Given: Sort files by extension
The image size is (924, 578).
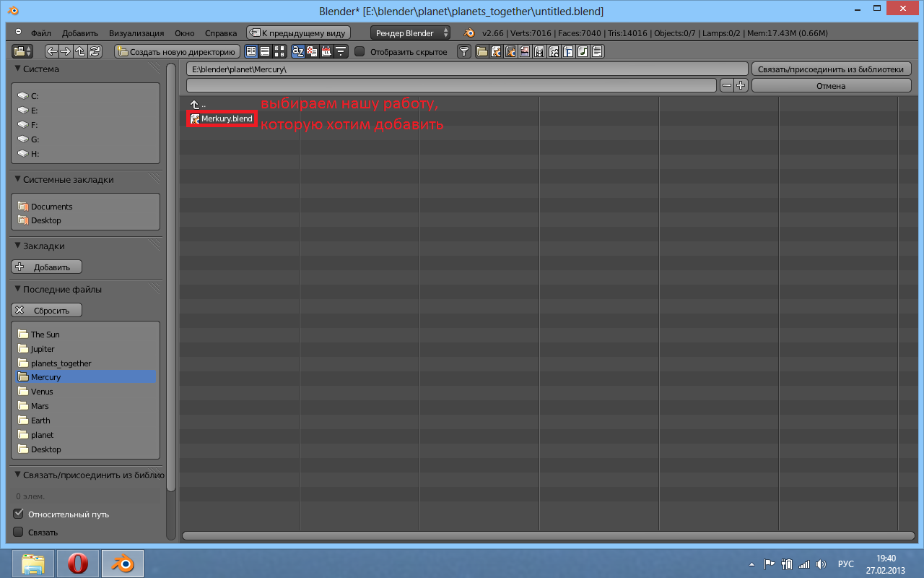Looking at the screenshot, I should (x=312, y=51).
